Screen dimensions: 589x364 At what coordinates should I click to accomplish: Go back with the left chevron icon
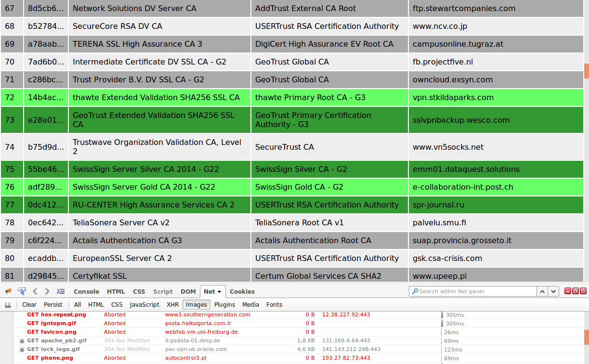point(35,291)
